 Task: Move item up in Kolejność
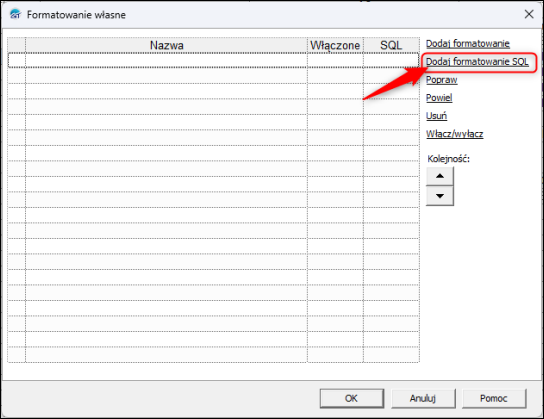tap(440, 176)
